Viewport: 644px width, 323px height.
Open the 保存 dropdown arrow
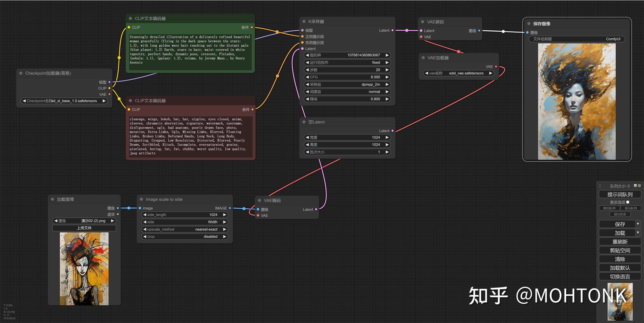[639, 224]
